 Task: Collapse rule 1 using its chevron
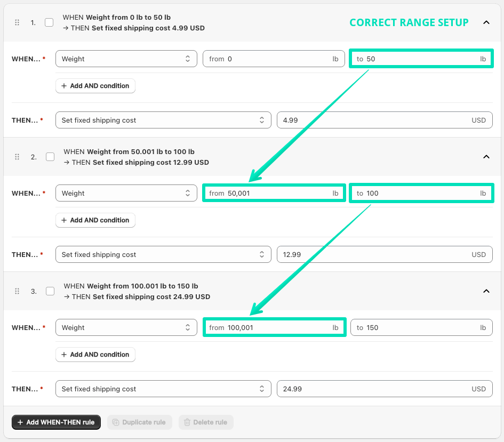pyautogui.click(x=486, y=22)
